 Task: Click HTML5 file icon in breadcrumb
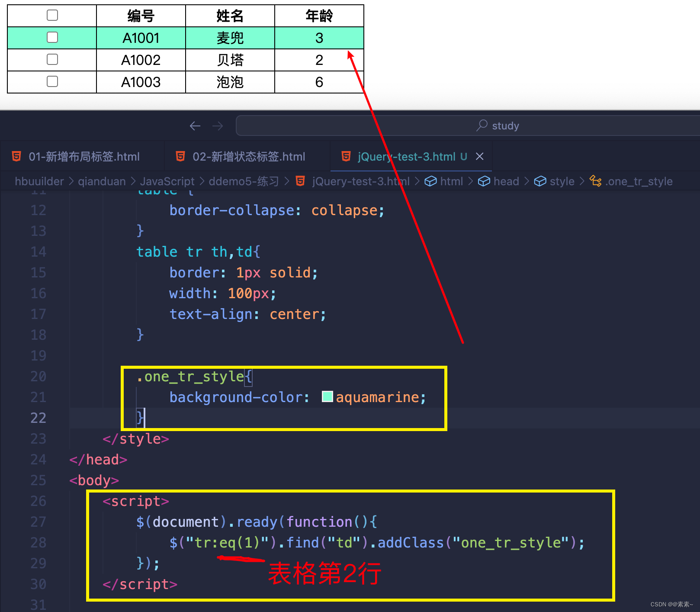[x=300, y=181]
